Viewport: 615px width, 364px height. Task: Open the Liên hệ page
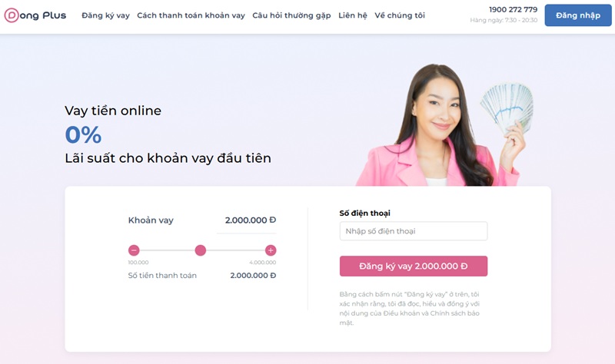pyautogui.click(x=353, y=15)
